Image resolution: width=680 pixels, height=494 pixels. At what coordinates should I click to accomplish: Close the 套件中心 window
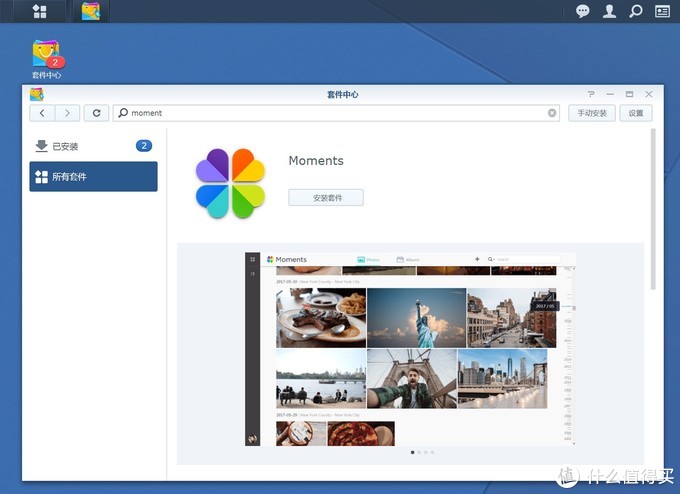point(649,94)
